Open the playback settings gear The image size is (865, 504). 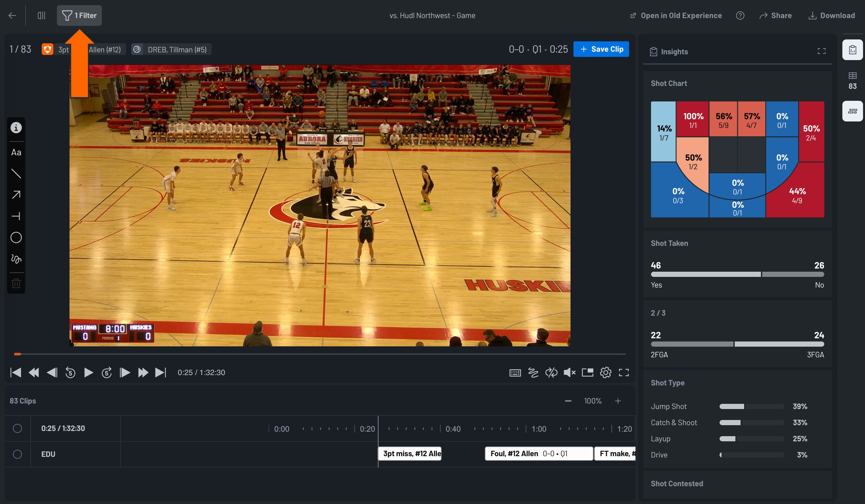tap(606, 372)
